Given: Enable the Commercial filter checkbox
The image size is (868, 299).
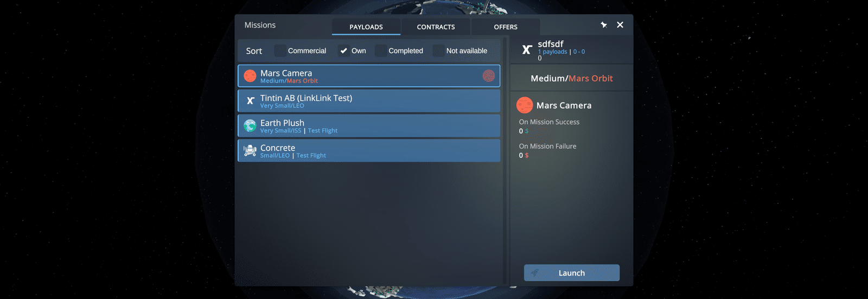Looking at the screenshot, I should (280, 50).
